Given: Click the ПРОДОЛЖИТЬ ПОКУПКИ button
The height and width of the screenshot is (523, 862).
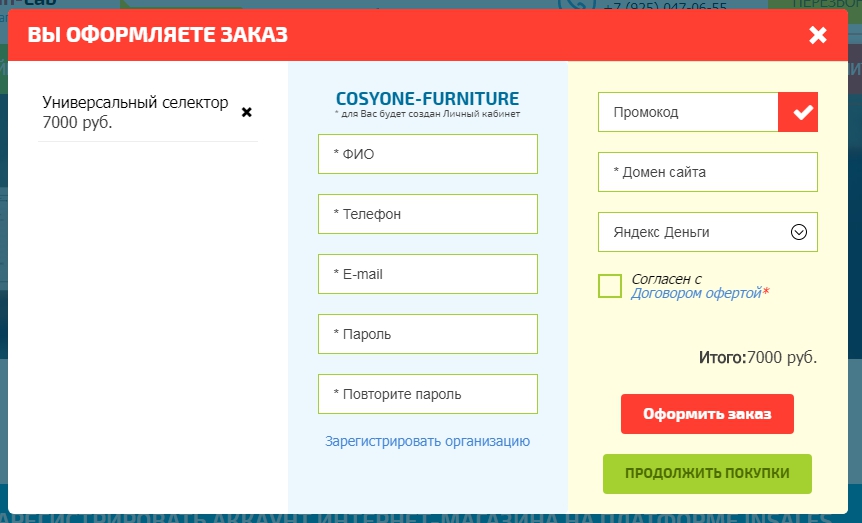Looking at the screenshot, I should coord(707,474).
